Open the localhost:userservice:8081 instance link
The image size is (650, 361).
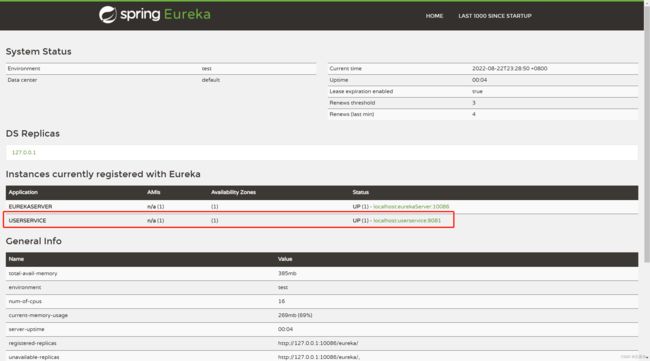pyautogui.click(x=407, y=220)
